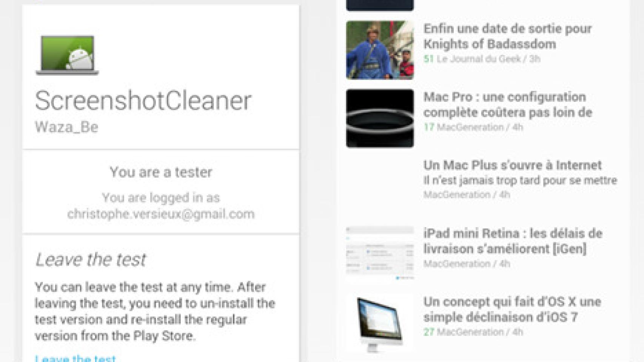Select the Waza_Be developer name
Screen dimensions: 644x362
coord(66,127)
